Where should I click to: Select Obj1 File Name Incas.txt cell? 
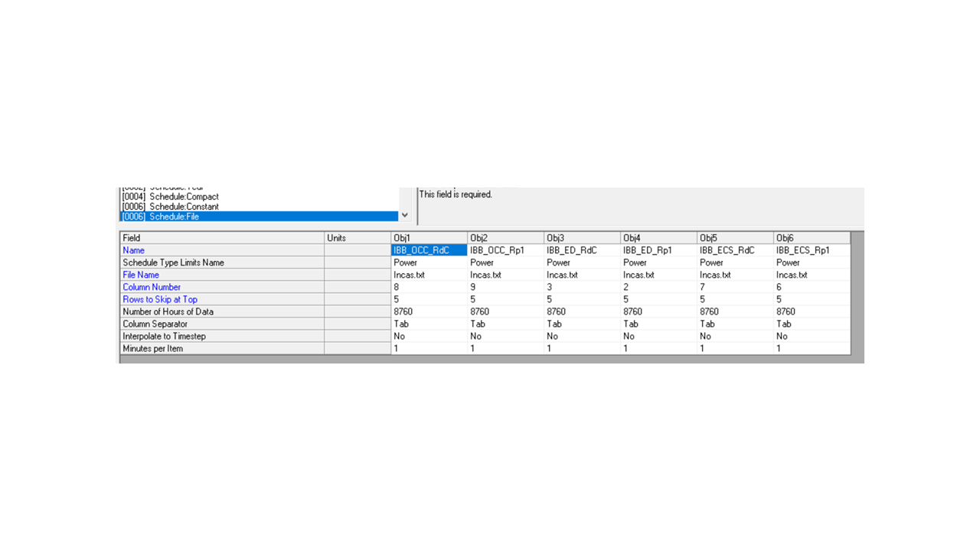coord(429,275)
